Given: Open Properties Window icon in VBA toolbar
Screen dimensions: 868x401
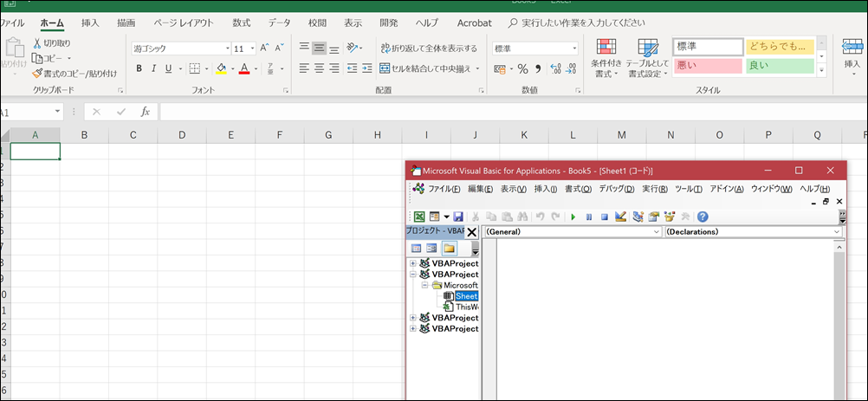Looking at the screenshot, I should [x=654, y=217].
